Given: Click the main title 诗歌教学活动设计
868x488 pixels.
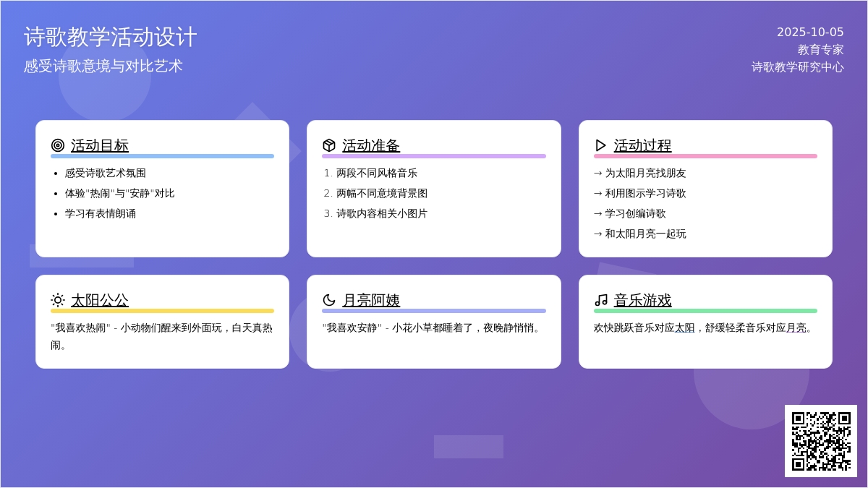Looking at the screenshot, I should click(x=111, y=37).
